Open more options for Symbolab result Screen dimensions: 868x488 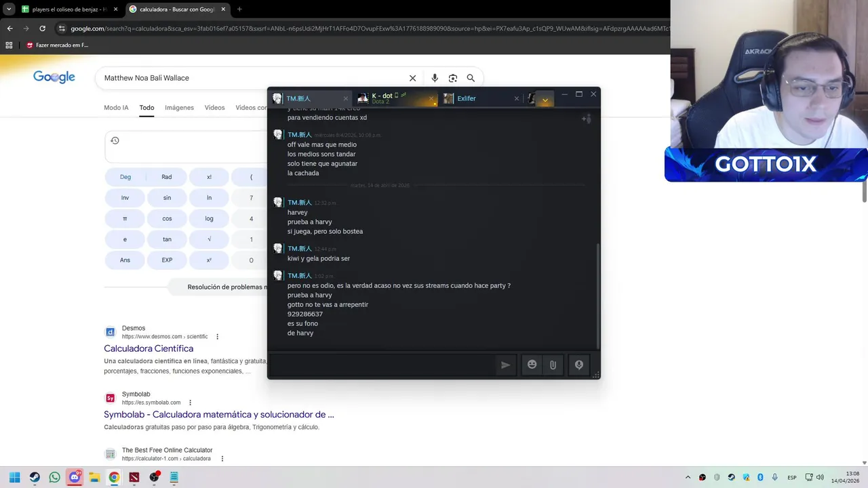(x=190, y=403)
